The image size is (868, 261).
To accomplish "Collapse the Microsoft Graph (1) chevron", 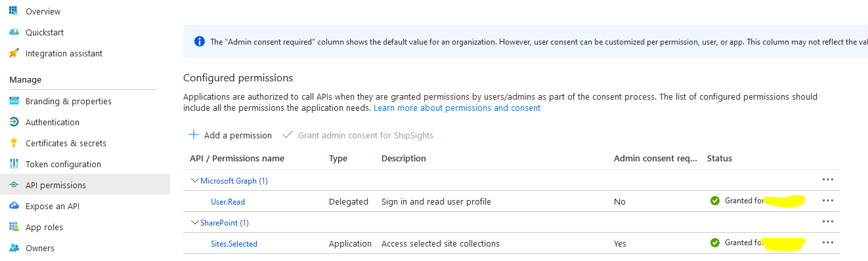I will tap(194, 180).
